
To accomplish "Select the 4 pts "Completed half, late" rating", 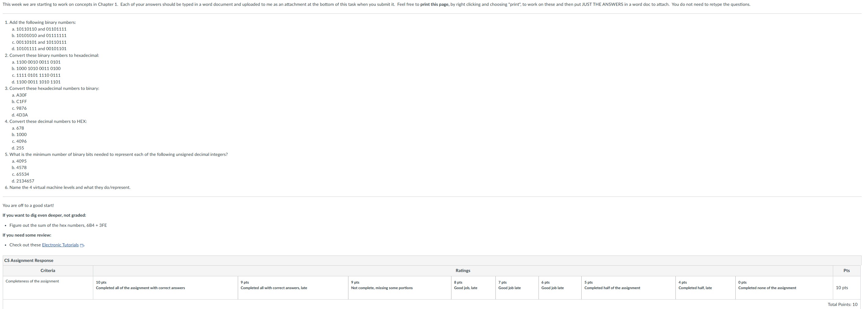I will click(706, 288).
